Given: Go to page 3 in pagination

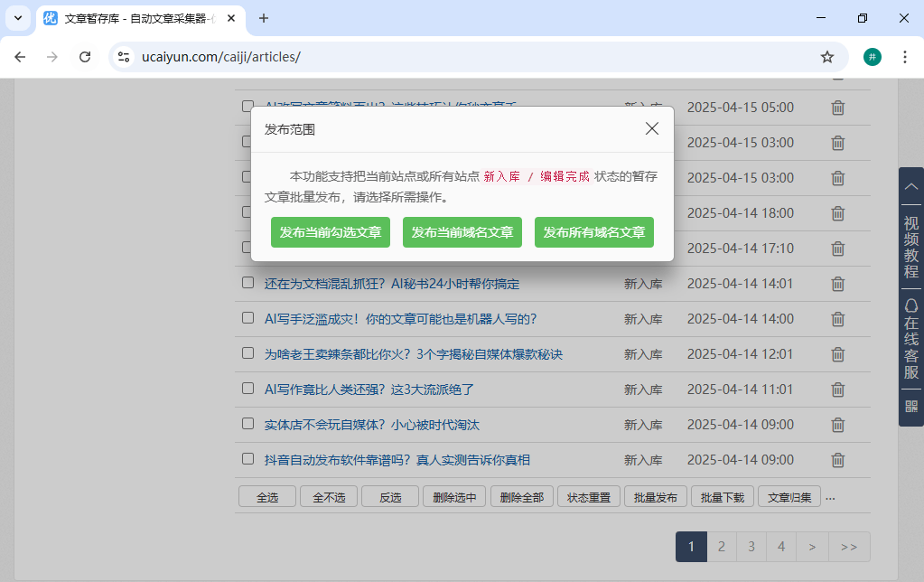Looking at the screenshot, I should (x=751, y=546).
